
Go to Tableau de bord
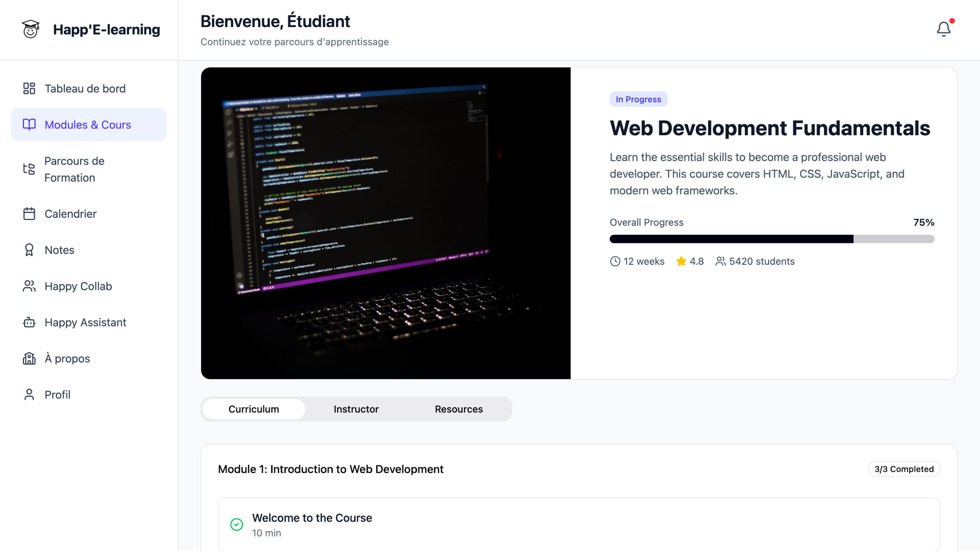89,89
